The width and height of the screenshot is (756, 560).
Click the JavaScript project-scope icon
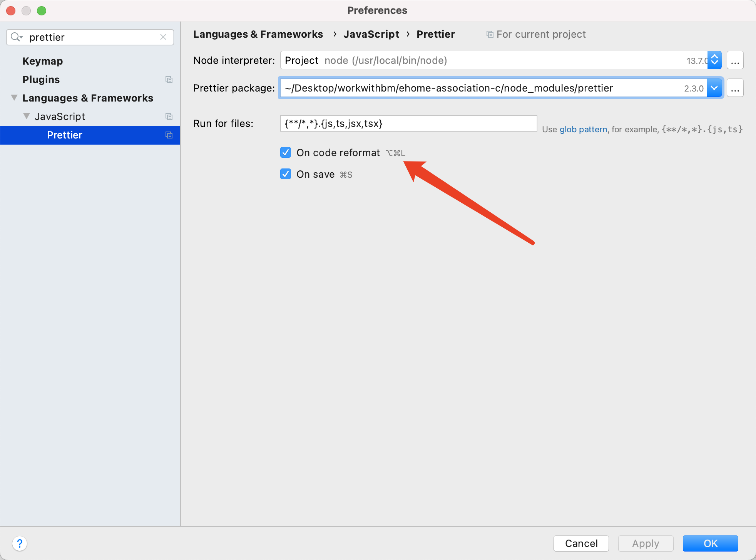click(x=169, y=117)
